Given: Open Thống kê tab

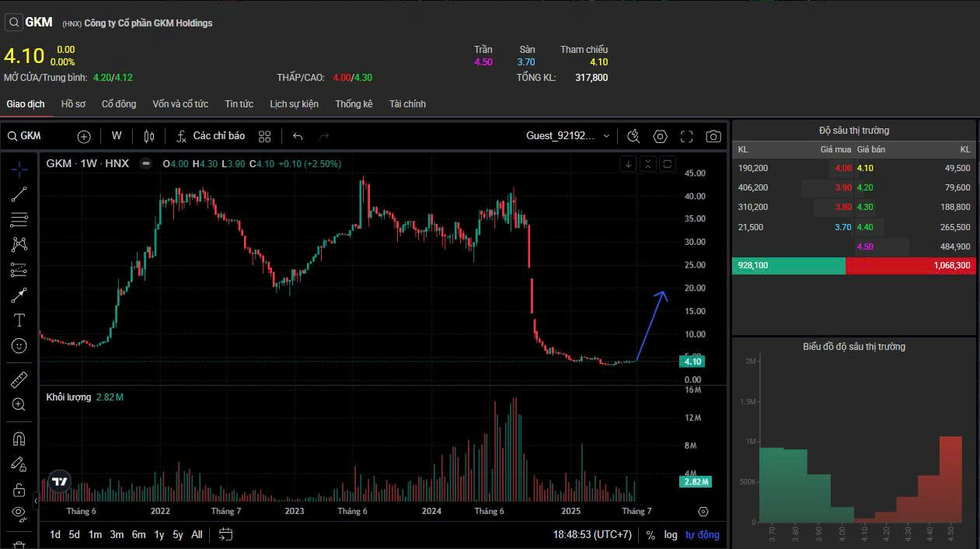Looking at the screenshot, I should 354,104.
